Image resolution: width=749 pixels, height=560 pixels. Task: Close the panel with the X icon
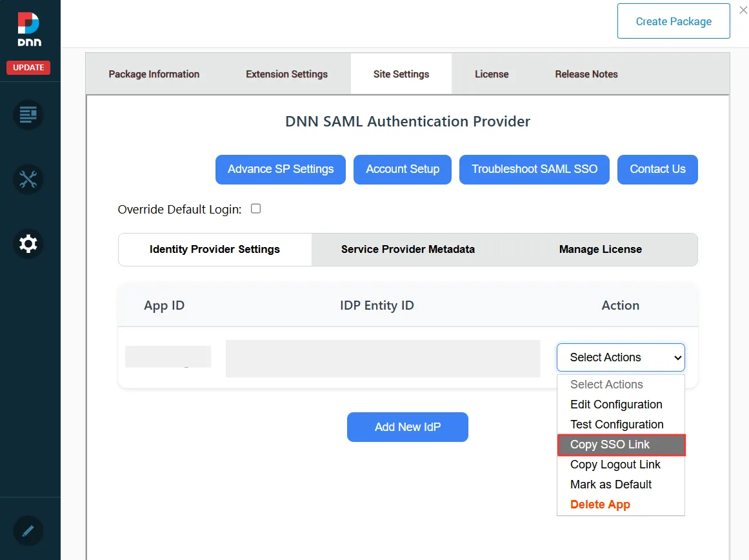point(743,10)
